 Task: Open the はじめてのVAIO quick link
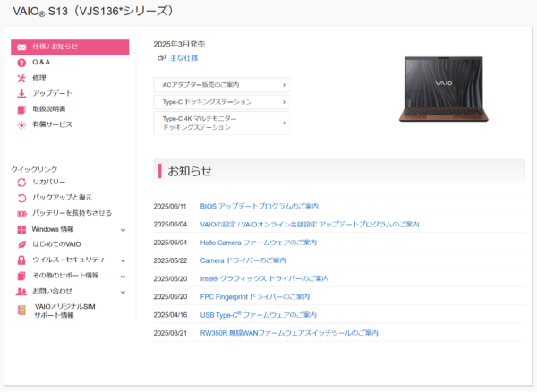click(56, 244)
